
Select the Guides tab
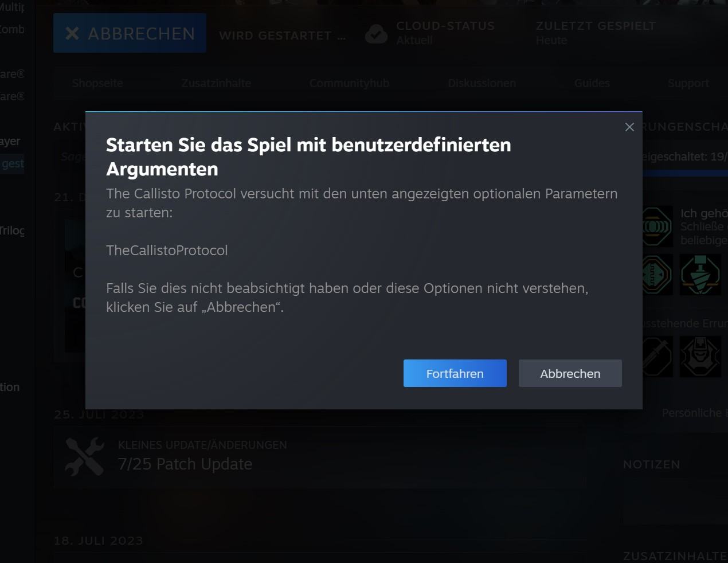(x=592, y=83)
